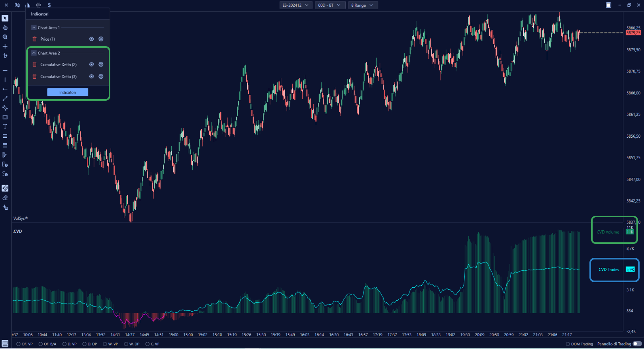Delete the Cumulative Delta (3) indicator
Viewport: 644px width, 349px height.
[35, 76]
